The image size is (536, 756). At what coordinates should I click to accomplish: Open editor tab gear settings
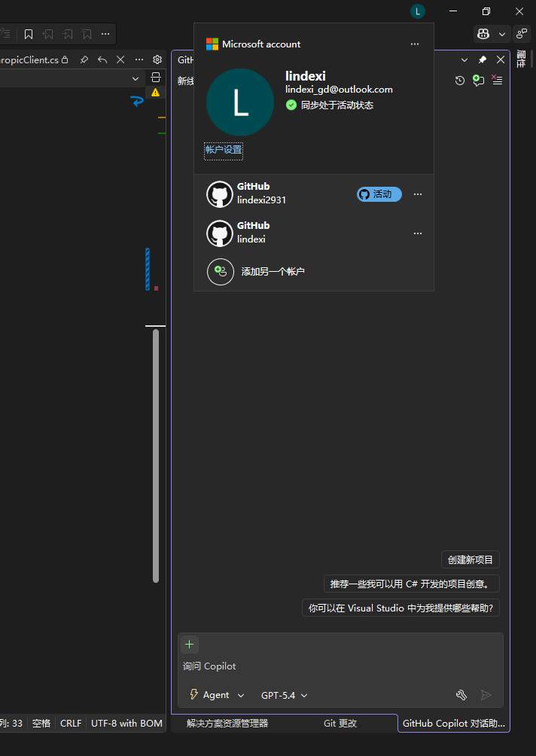point(157,59)
